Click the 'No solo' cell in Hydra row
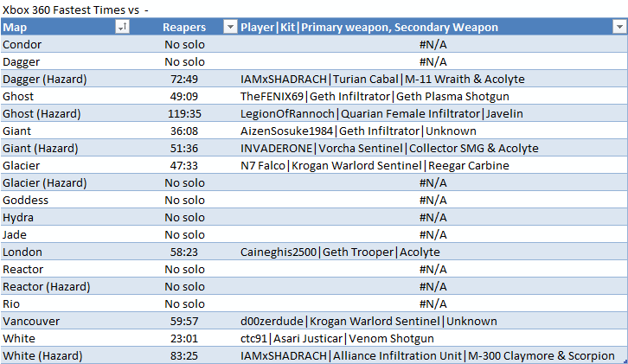Image resolution: width=628 pixels, height=364 pixels. click(x=184, y=217)
